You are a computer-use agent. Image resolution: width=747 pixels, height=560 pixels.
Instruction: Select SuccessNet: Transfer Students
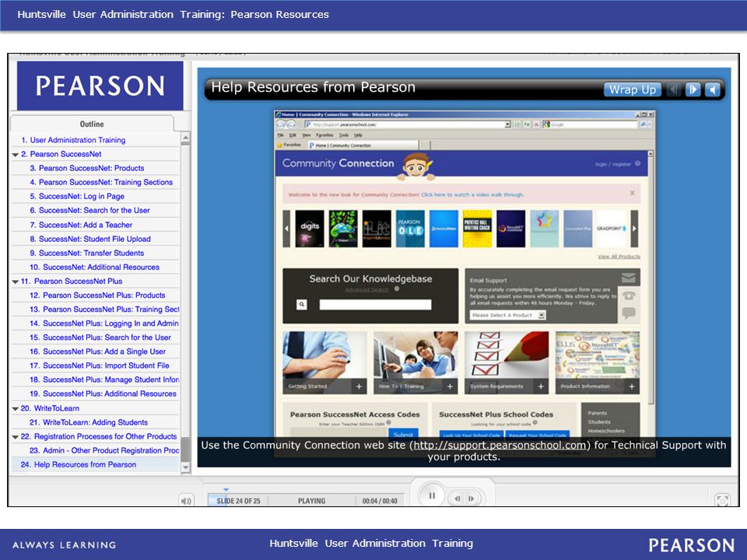tap(86, 253)
